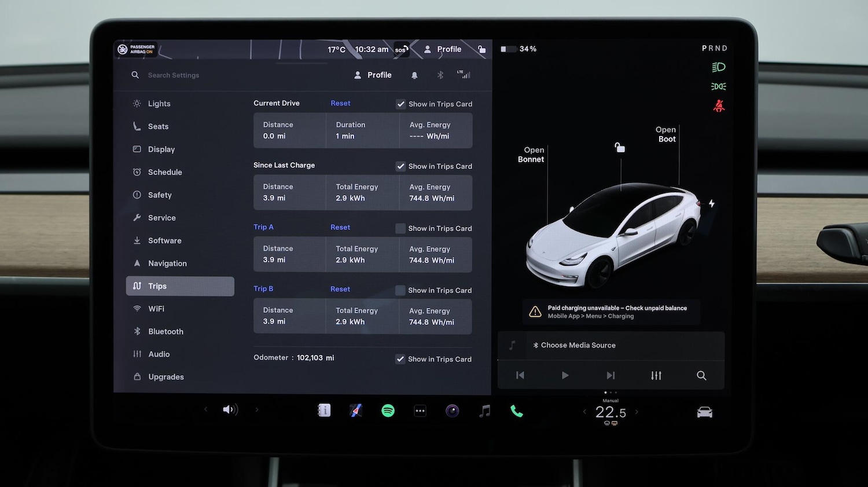Screen dimensions: 868x487
Task: Click Choose Media Source
Action: [574, 345]
